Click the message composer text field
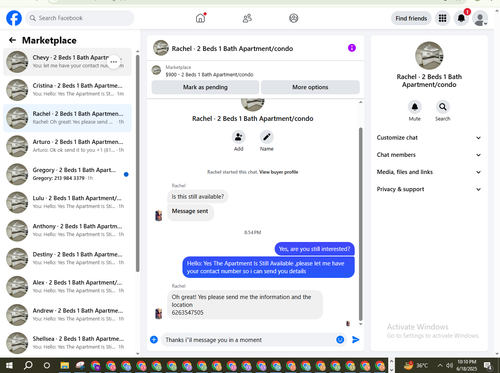The image size is (500, 373). coord(249,340)
